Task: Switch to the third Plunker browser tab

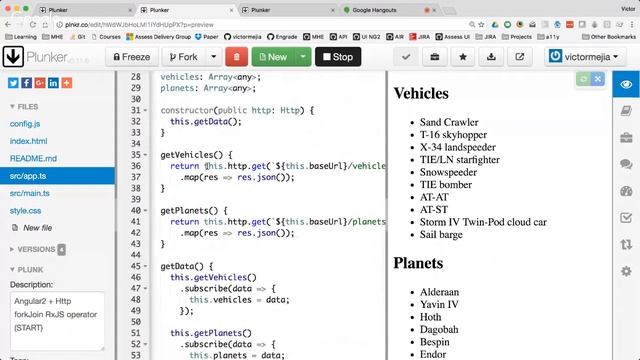Action: pyautogui.click(x=287, y=10)
